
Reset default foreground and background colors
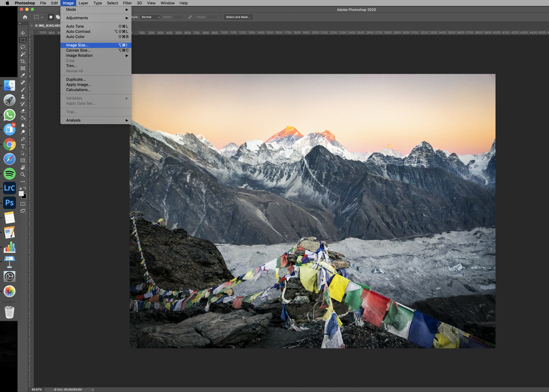tap(20, 188)
